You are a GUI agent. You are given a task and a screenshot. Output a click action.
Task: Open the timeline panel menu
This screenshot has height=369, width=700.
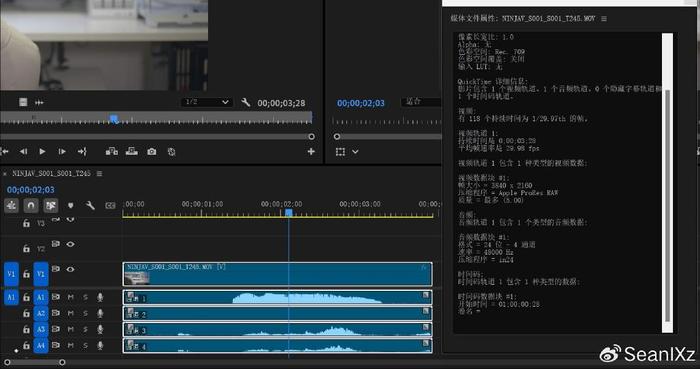point(100,174)
